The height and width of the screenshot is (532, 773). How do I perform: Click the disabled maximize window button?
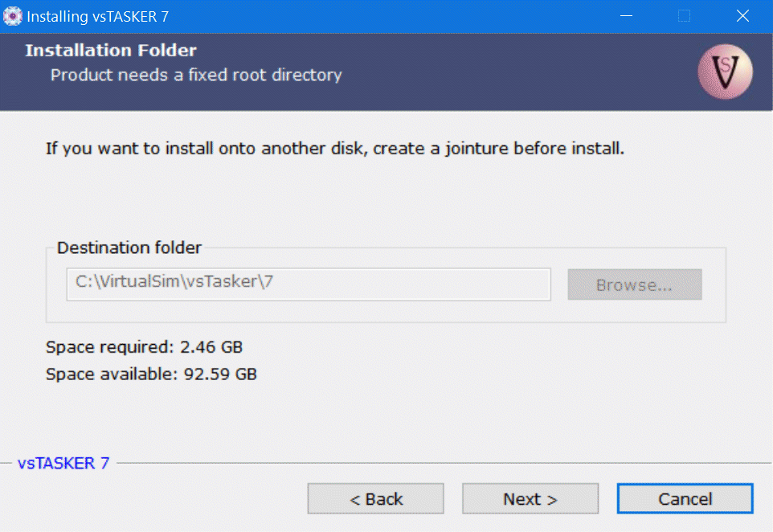684,16
